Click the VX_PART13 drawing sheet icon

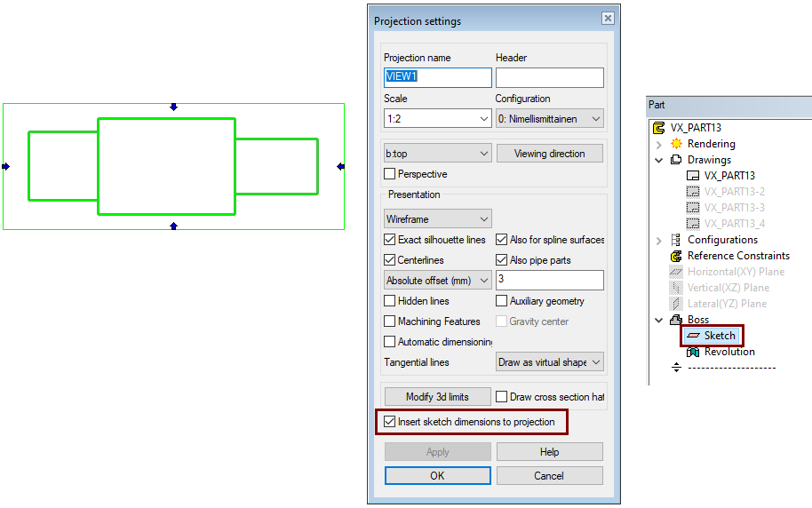(x=693, y=176)
